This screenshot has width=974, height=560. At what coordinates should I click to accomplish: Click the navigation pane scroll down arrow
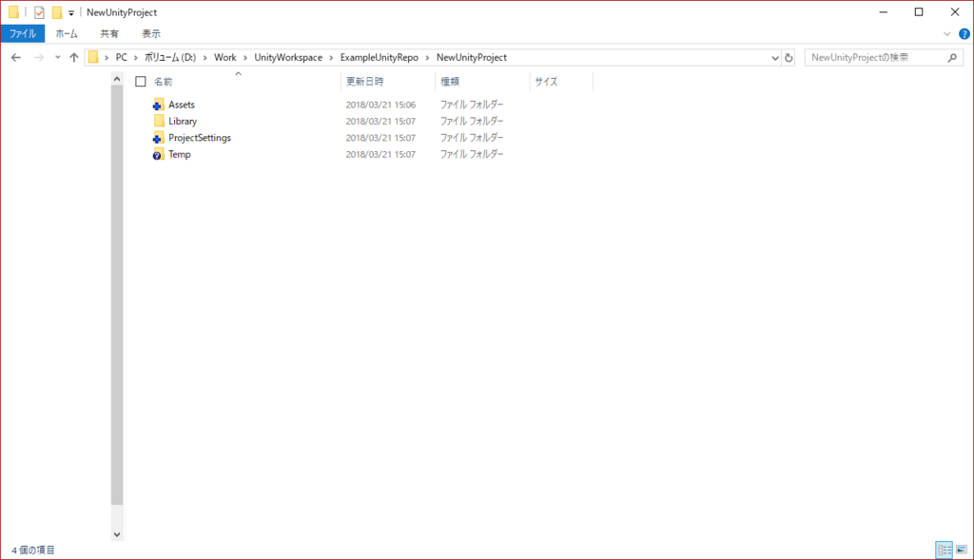[117, 534]
